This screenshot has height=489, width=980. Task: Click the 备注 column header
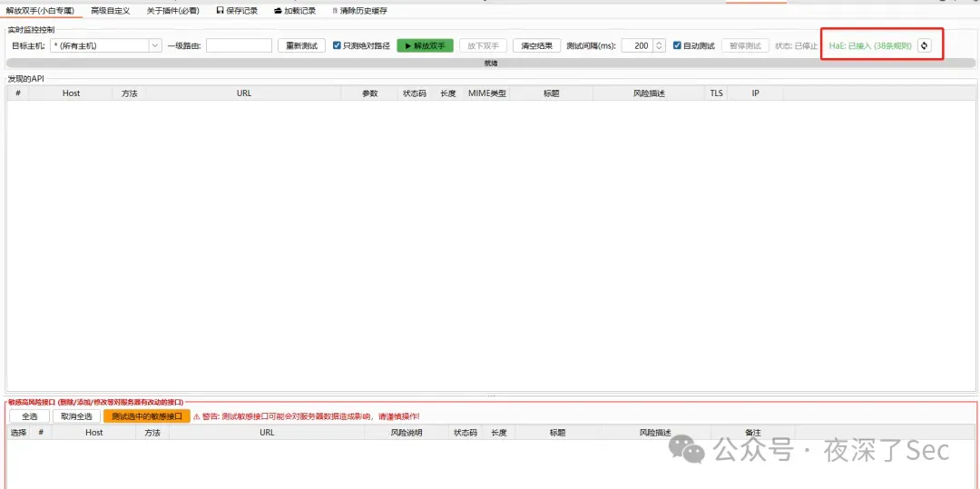point(752,432)
